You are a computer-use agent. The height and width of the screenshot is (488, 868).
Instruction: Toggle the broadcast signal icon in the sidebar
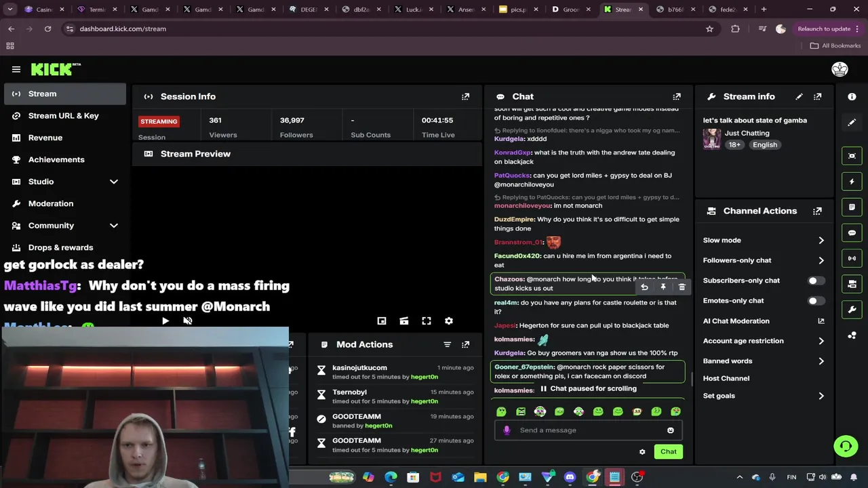pos(852,258)
